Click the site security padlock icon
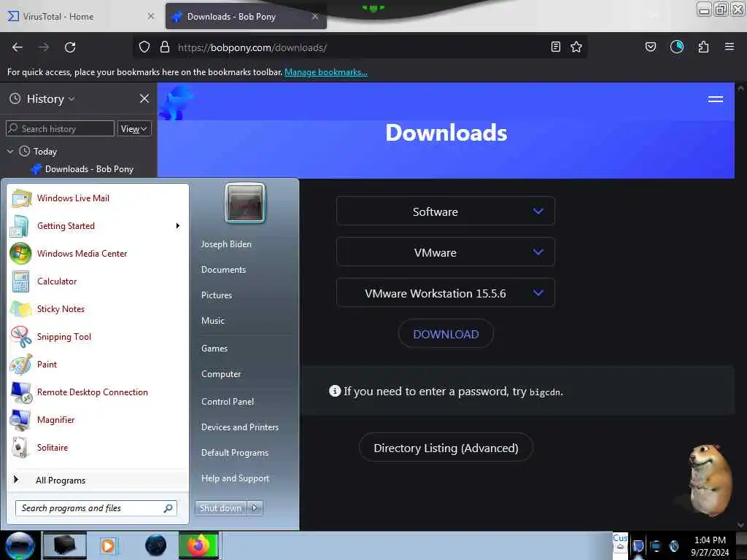This screenshot has height=560, width=747. tap(165, 47)
